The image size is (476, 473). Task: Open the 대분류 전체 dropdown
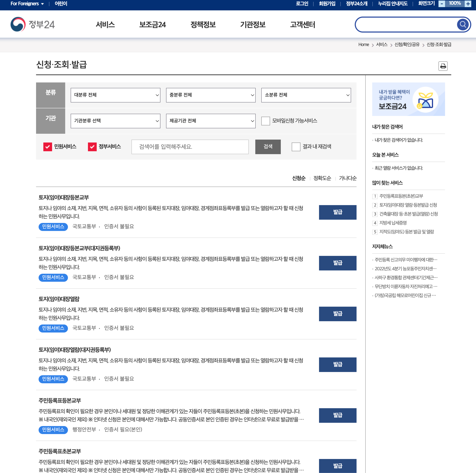115,95
